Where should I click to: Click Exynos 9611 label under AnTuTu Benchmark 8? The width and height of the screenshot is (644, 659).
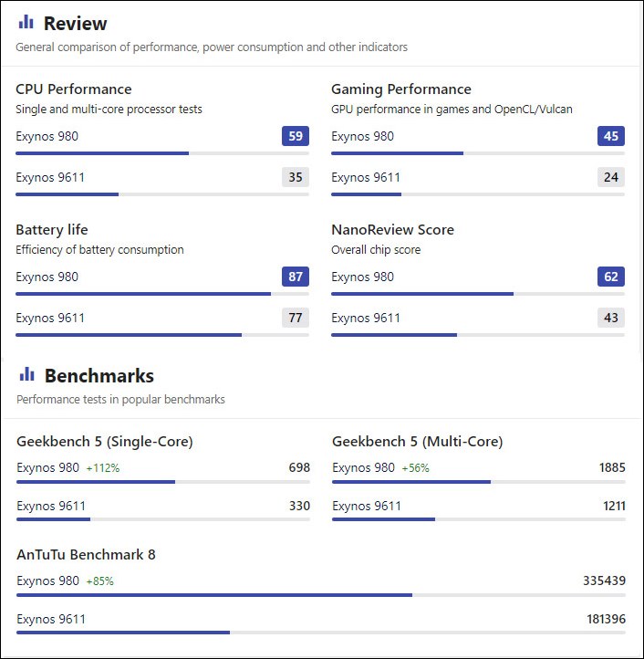[51, 619]
